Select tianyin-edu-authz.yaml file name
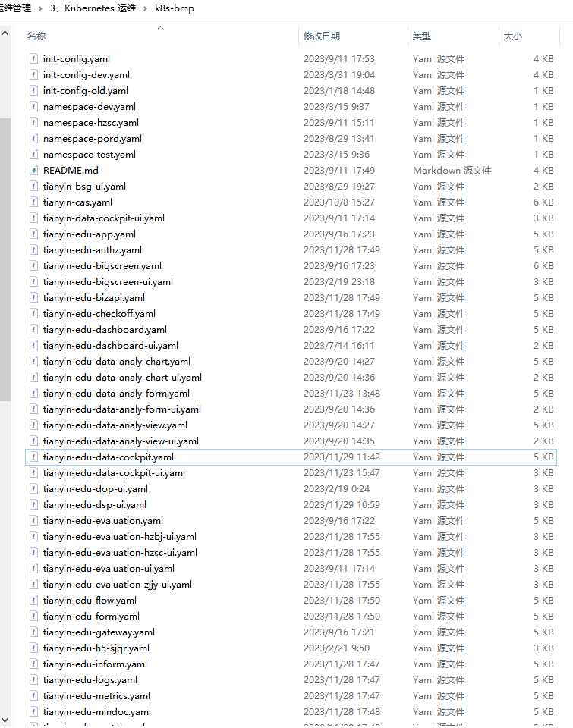573x728 pixels. pos(92,249)
